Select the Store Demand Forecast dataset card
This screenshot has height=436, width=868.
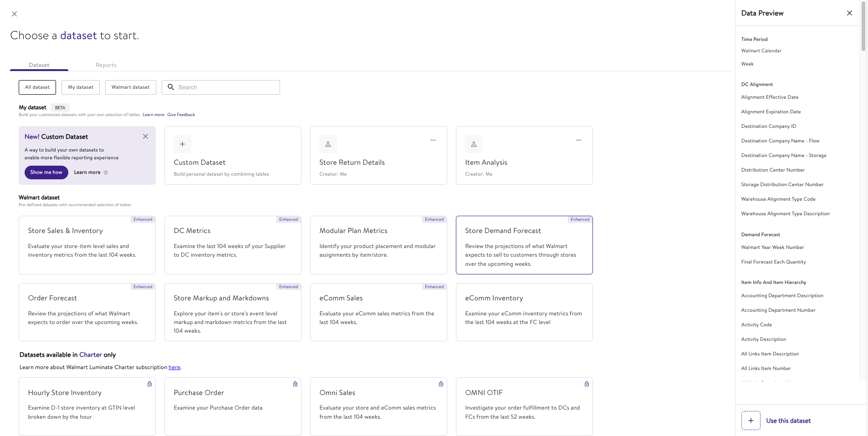point(524,245)
